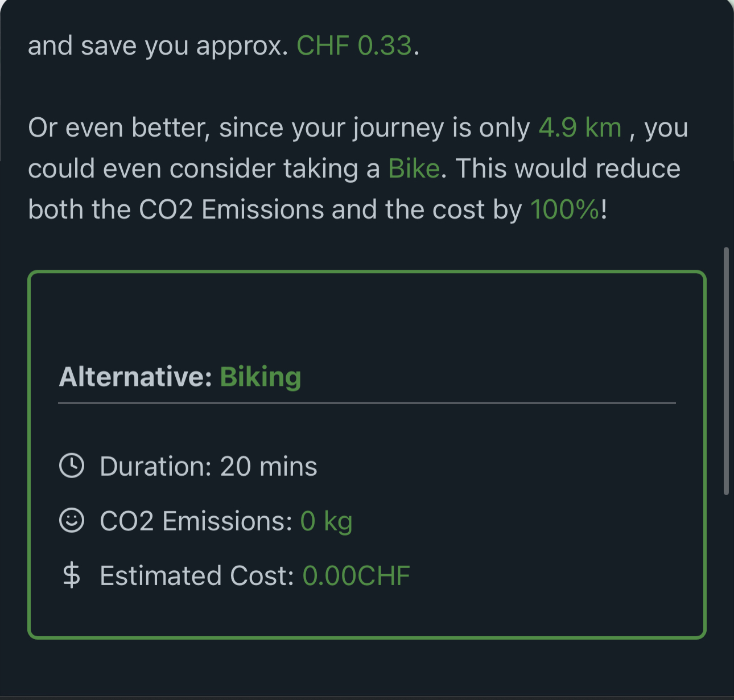Click the clock icon beside Duration
Viewport: 734px width, 700px height.
coord(72,466)
